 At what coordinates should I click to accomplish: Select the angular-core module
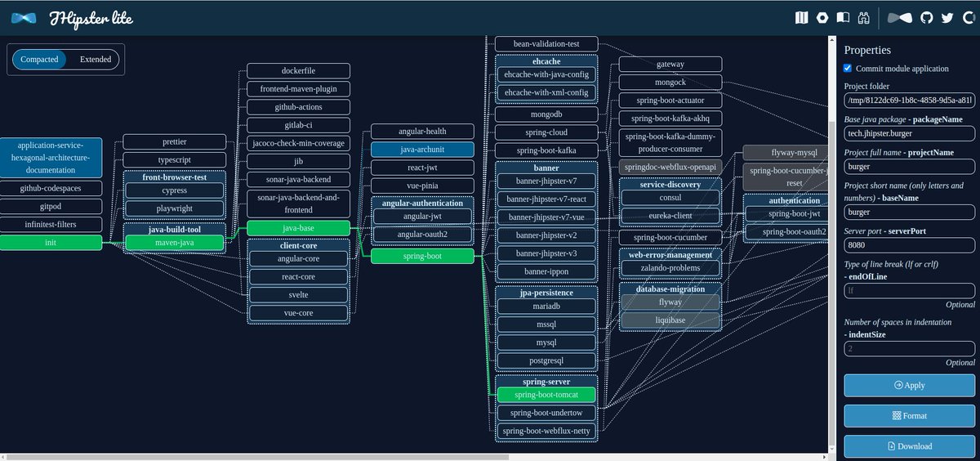click(298, 258)
